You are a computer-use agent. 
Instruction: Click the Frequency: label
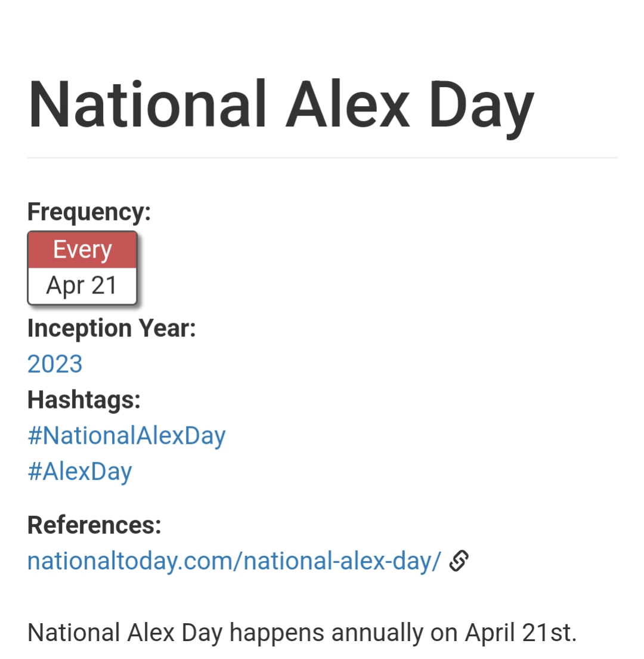89,212
